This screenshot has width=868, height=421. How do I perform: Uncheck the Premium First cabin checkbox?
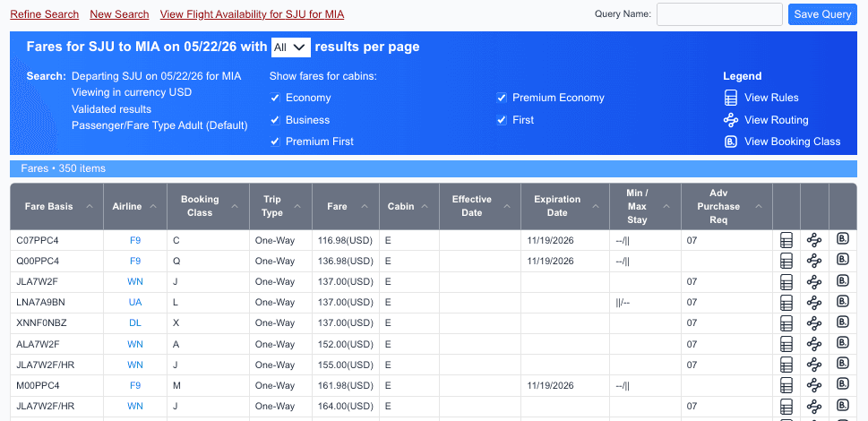coord(275,142)
